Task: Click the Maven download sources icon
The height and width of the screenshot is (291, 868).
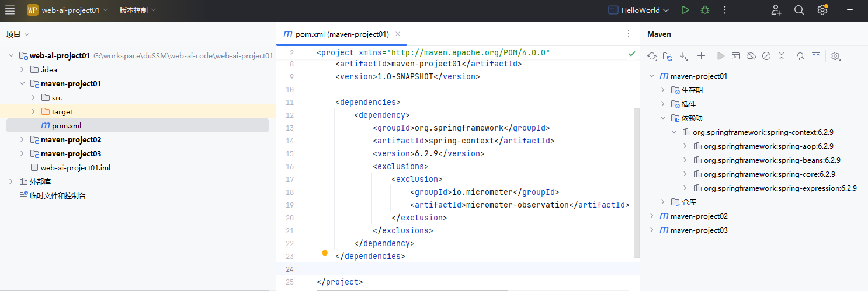Action: click(x=683, y=56)
